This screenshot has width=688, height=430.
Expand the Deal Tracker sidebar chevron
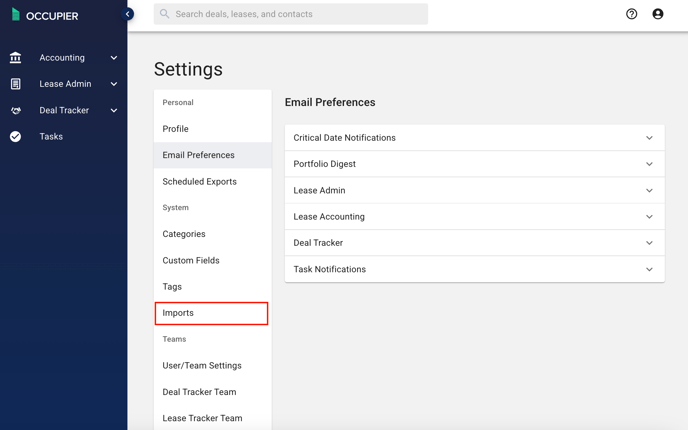tap(114, 111)
